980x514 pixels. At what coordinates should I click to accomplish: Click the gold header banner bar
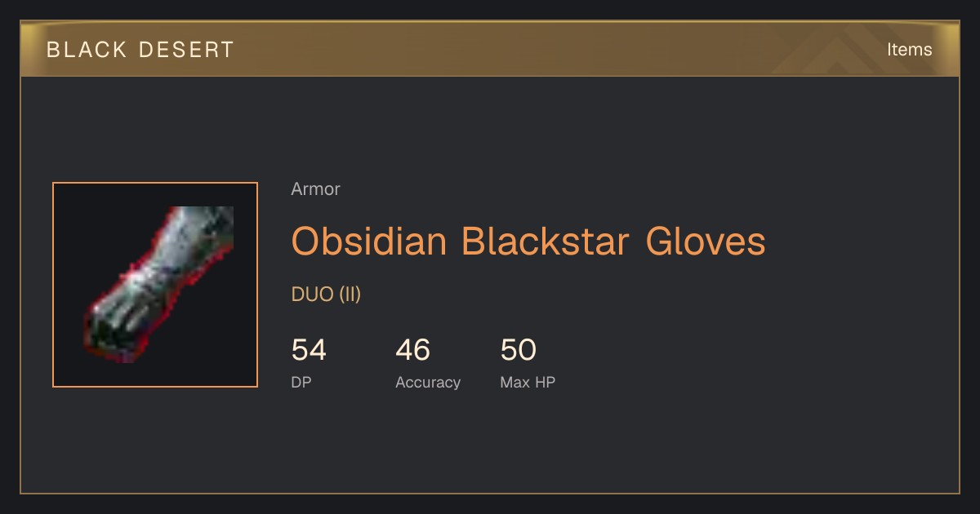coord(490,49)
